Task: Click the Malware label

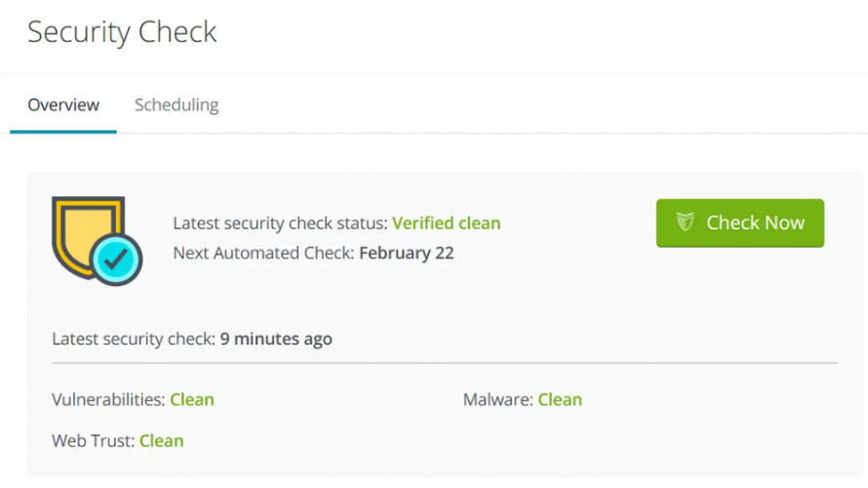Action: [497, 400]
